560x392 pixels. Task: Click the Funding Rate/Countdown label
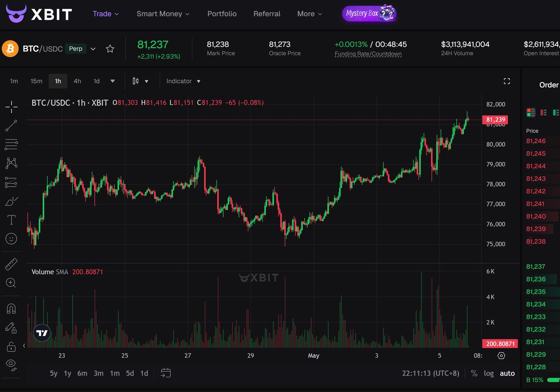coord(368,54)
